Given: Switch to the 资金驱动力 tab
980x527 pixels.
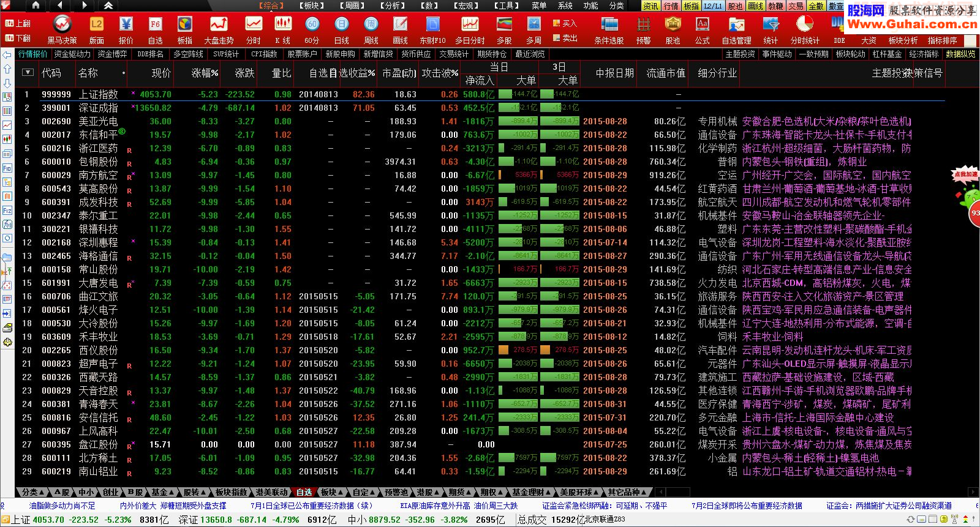Looking at the screenshot, I should 72,54.
